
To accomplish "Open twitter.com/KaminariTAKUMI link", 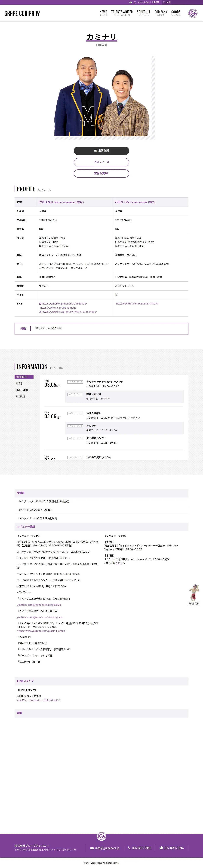I will (137, 304).
